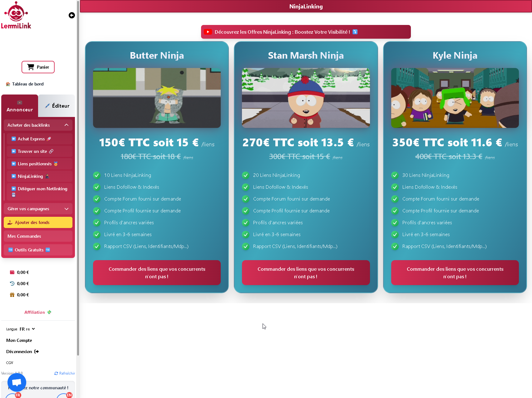Viewport: 532px width, 398px height.
Task: Click checkmark beside 20 Liens NinjaLinking
Action: click(246, 175)
